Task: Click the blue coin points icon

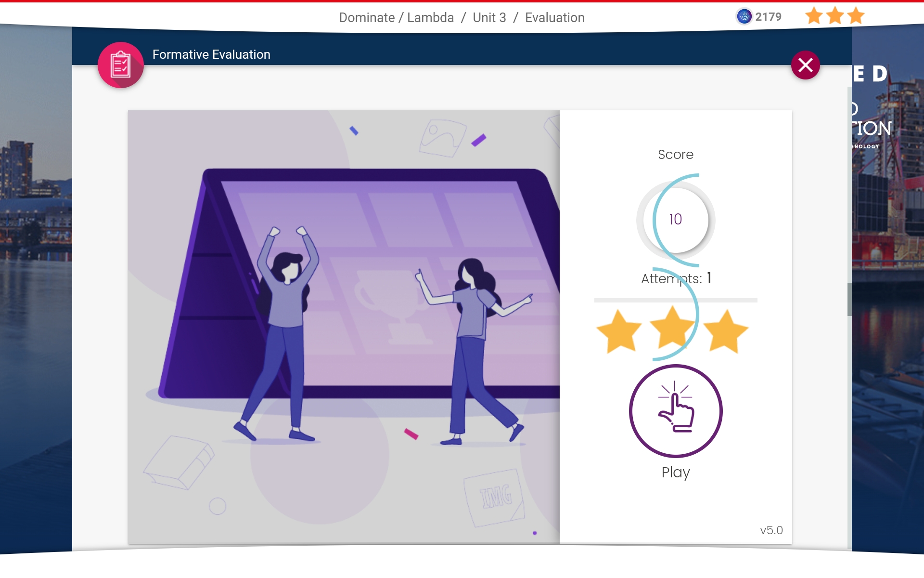Action: pos(744,17)
